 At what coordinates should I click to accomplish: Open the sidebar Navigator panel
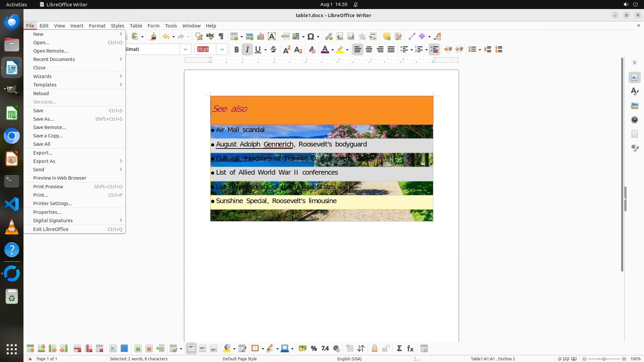point(634,120)
